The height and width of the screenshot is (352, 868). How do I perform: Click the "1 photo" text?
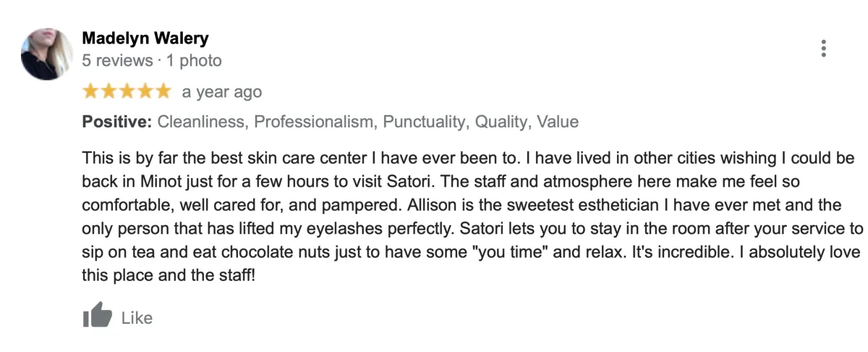(194, 61)
